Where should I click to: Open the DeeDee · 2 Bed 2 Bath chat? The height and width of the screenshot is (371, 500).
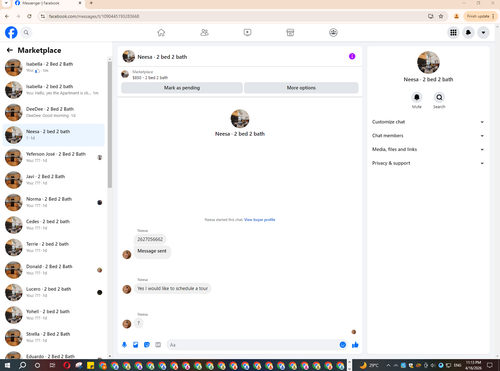(x=54, y=112)
